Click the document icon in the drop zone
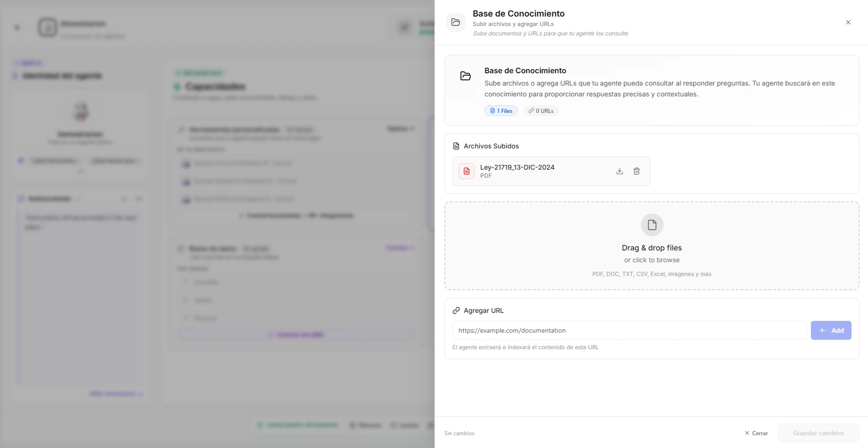This screenshot has height=448, width=868. click(x=652, y=225)
